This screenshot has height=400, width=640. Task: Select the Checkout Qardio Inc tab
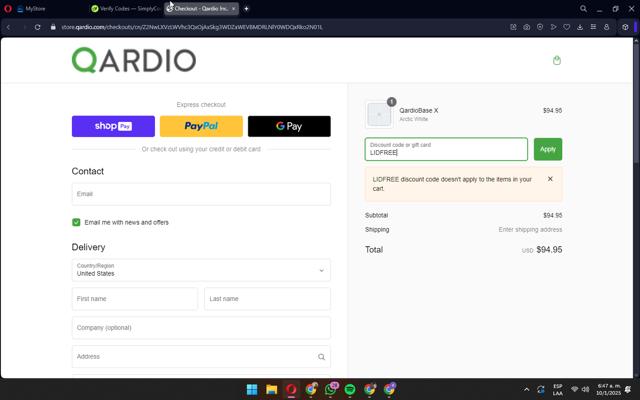tap(199, 9)
